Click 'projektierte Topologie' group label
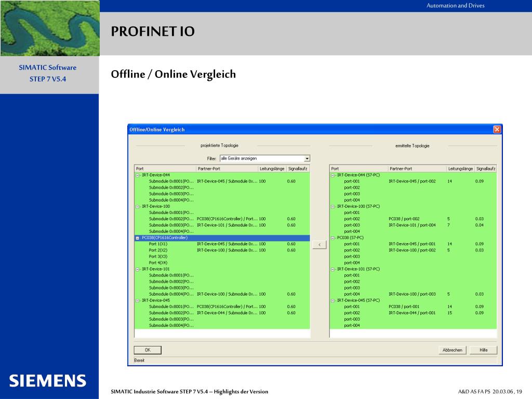Viewport: 532px width, 399px height. (x=219, y=145)
